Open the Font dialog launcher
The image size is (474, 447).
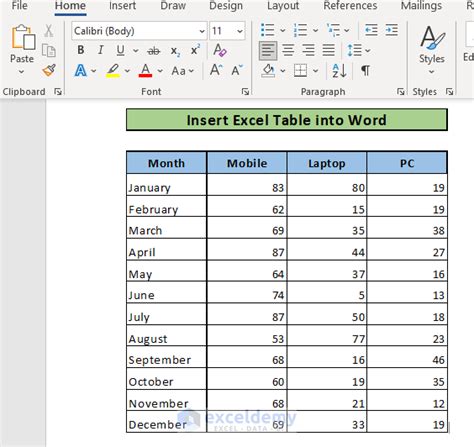(245, 91)
